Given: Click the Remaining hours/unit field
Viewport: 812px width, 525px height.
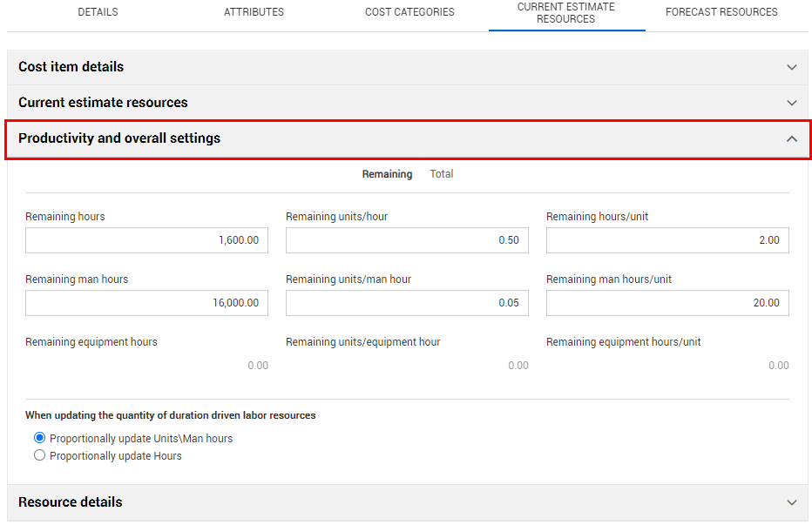Looking at the screenshot, I should pyautogui.click(x=667, y=240).
